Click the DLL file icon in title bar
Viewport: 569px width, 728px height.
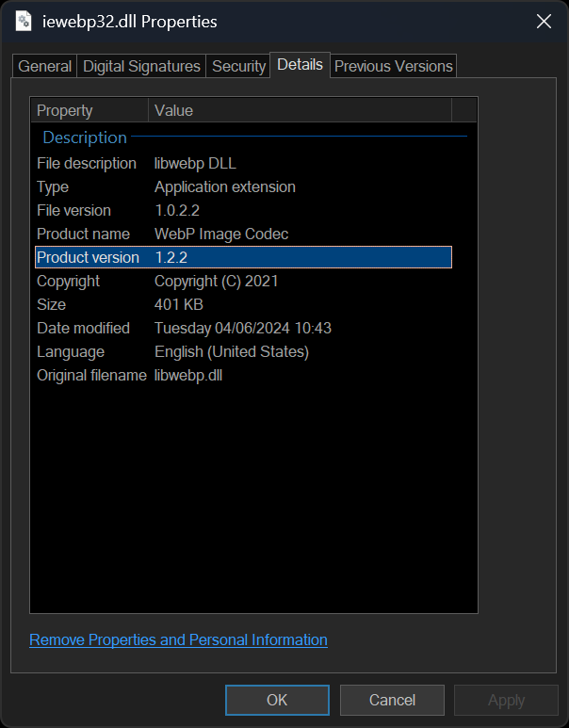[24, 21]
